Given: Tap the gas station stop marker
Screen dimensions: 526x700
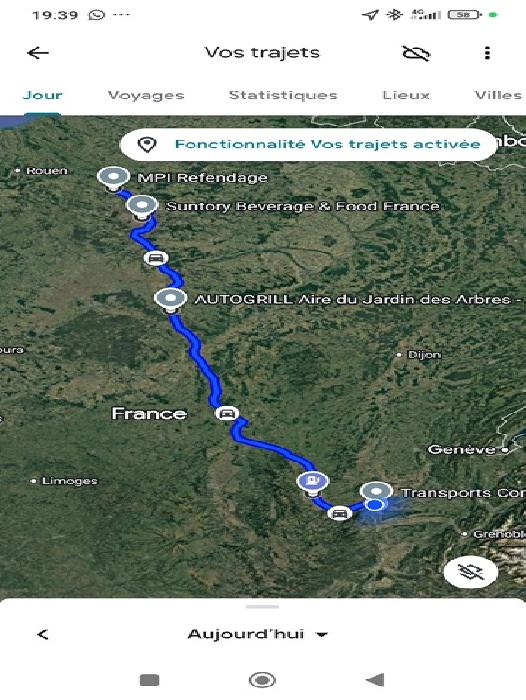Looking at the screenshot, I should tap(313, 483).
